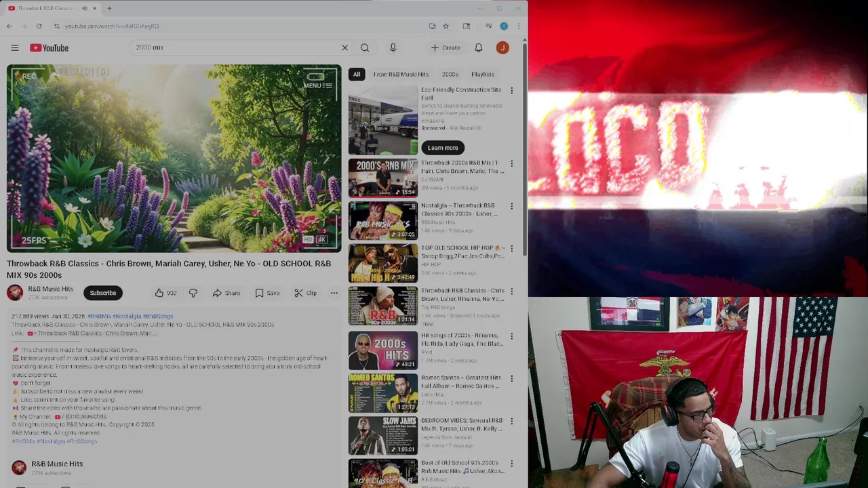
Task: Open options for BEDROOM VIBES video
Action: click(512, 421)
